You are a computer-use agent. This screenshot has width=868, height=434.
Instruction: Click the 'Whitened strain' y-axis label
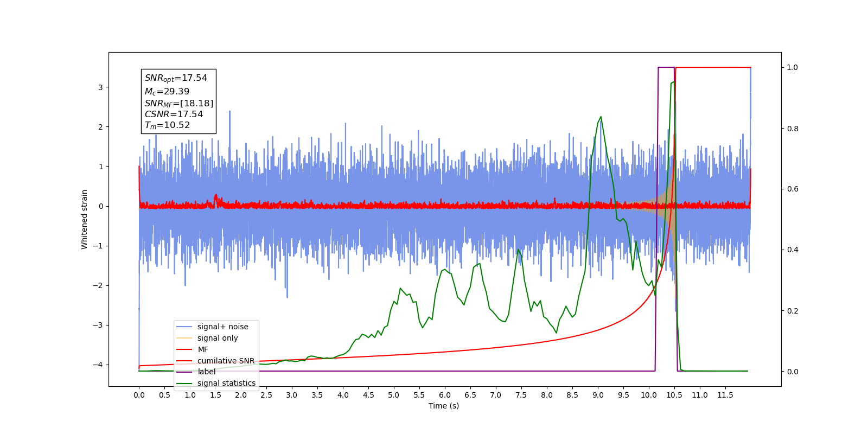85,219
